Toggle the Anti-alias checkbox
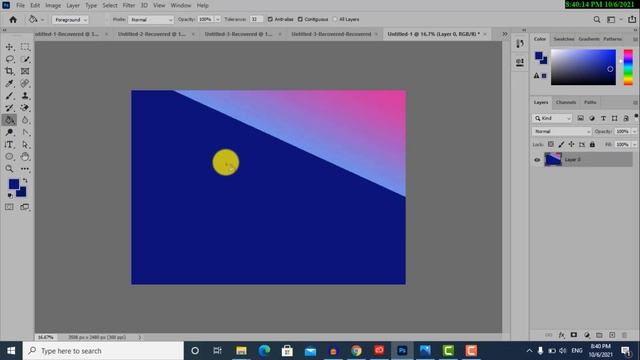The height and width of the screenshot is (360, 640). coord(270,19)
